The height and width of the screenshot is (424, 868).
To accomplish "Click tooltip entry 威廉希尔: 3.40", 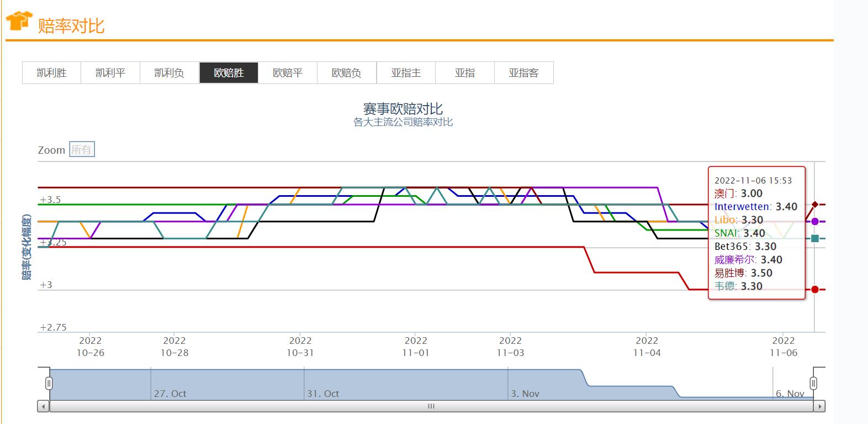I will [748, 260].
